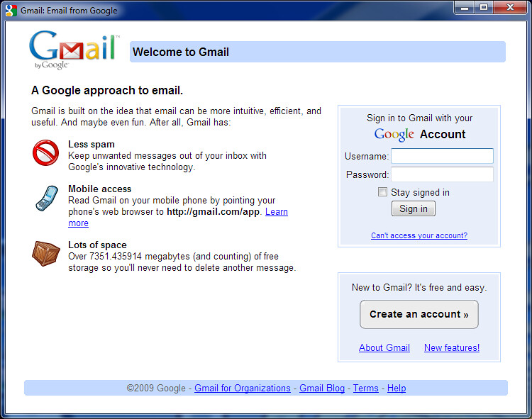This screenshot has width=532, height=419.
Task: Maximize the Gmail window
Action: tap(484, 8)
